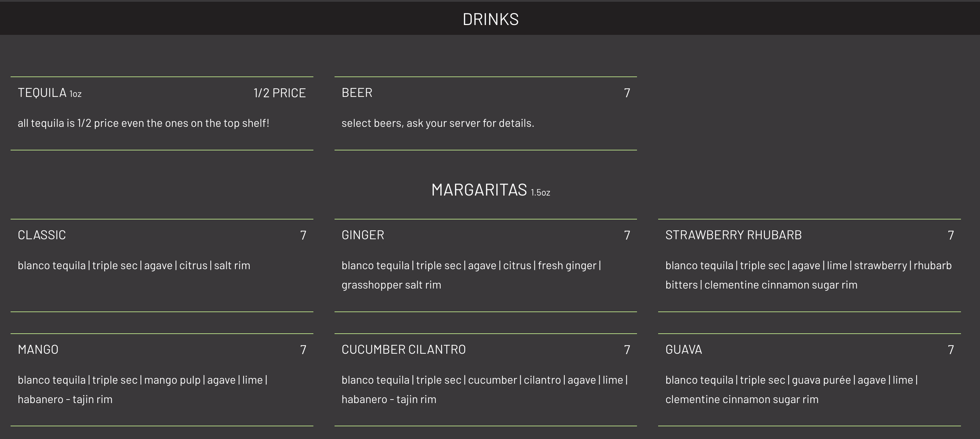Image resolution: width=980 pixels, height=439 pixels.
Task: Click the CUCUMBER CILANTRO price 7
Action: pos(627,350)
